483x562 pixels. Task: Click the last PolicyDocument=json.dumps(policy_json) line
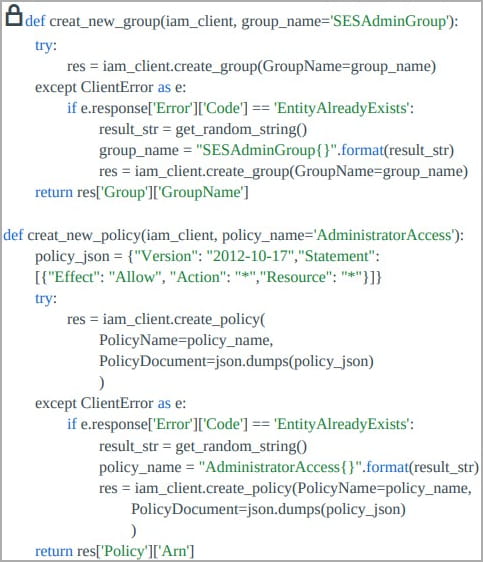(x=268, y=509)
